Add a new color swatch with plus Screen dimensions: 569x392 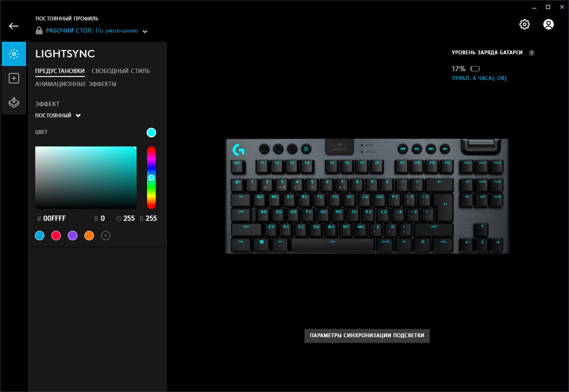tap(106, 236)
